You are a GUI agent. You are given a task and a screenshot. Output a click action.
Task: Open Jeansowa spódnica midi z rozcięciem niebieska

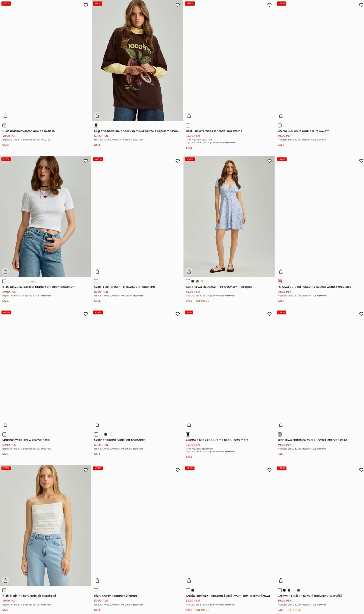tap(312, 440)
